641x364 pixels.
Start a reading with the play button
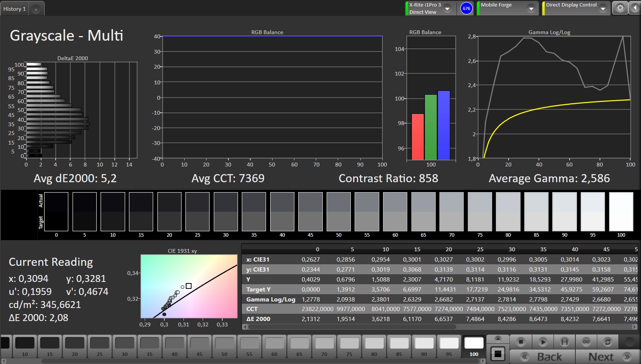point(543,342)
